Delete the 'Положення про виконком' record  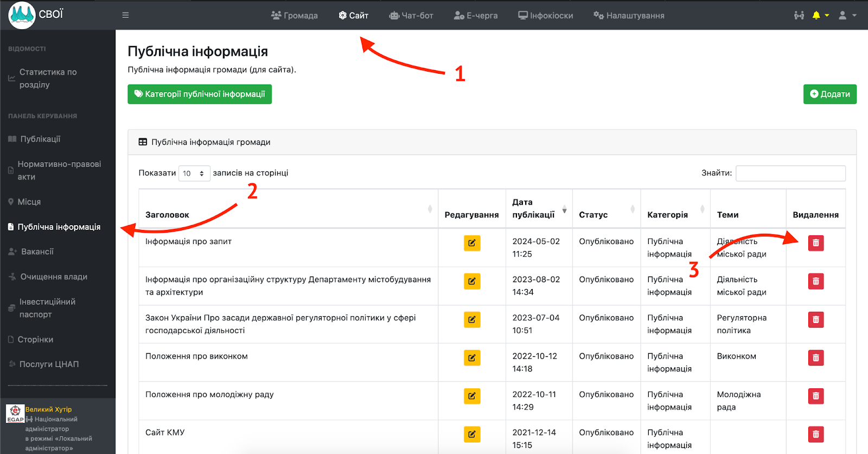tap(815, 358)
